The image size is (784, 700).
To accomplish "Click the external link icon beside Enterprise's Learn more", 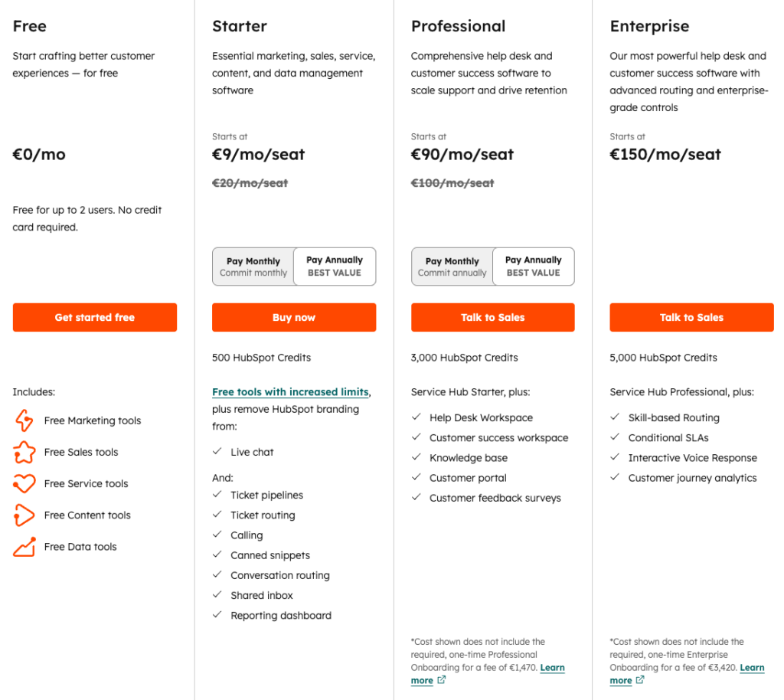I will [642, 680].
